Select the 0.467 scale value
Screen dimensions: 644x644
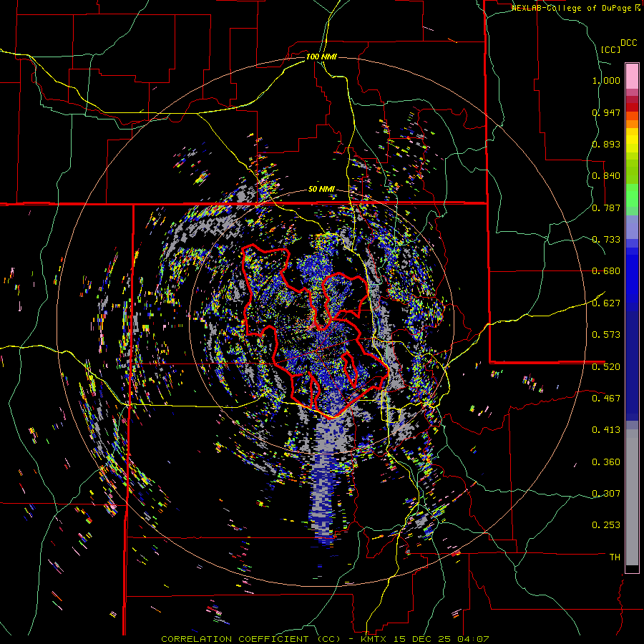click(606, 398)
